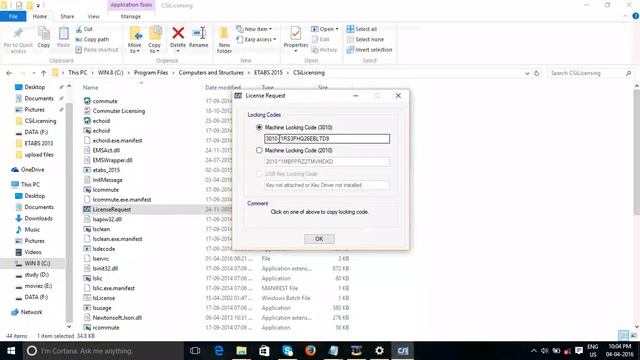Open the Windows Start menu
Viewport: 640px width, 360px height.
tap(11, 351)
